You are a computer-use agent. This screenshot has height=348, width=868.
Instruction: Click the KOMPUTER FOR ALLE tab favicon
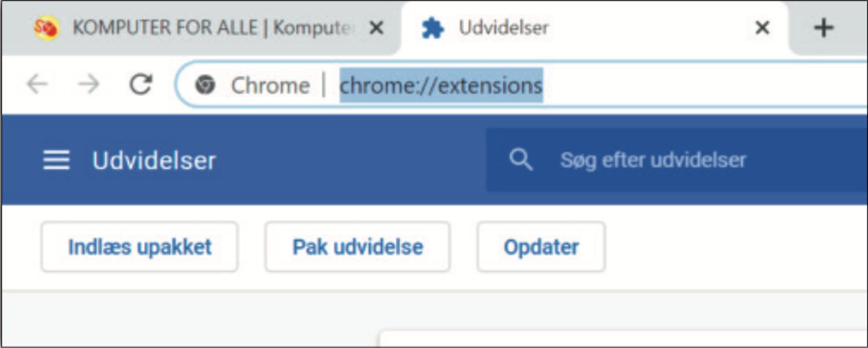tap(46, 28)
